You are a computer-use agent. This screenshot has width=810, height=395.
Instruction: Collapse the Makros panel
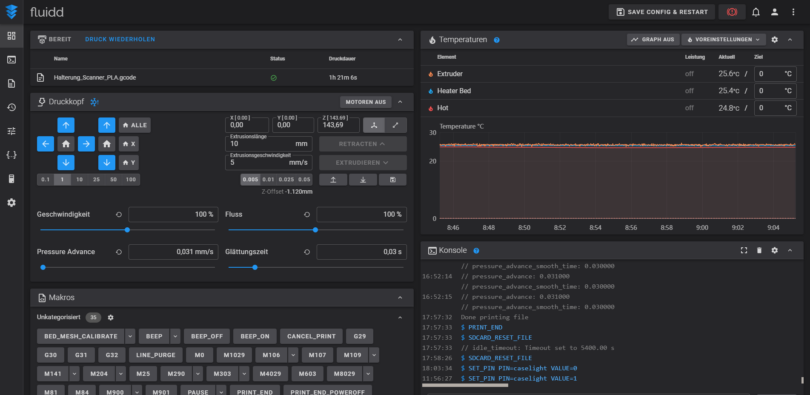[x=400, y=298]
